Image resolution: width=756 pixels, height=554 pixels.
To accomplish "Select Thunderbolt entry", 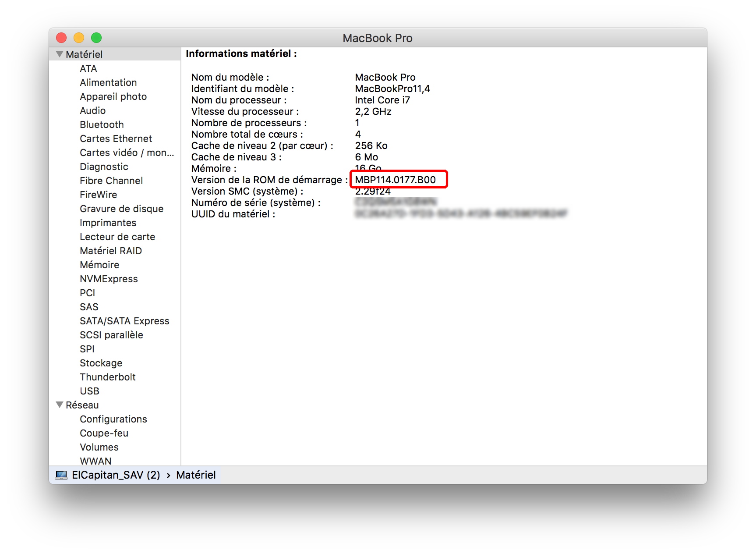I will [x=108, y=377].
